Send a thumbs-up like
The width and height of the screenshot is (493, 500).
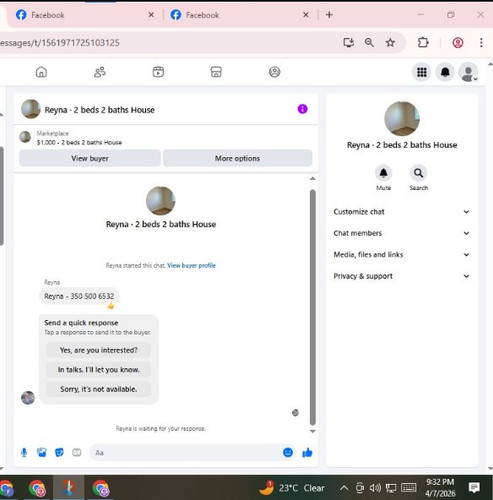pyautogui.click(x=307, y=453)
